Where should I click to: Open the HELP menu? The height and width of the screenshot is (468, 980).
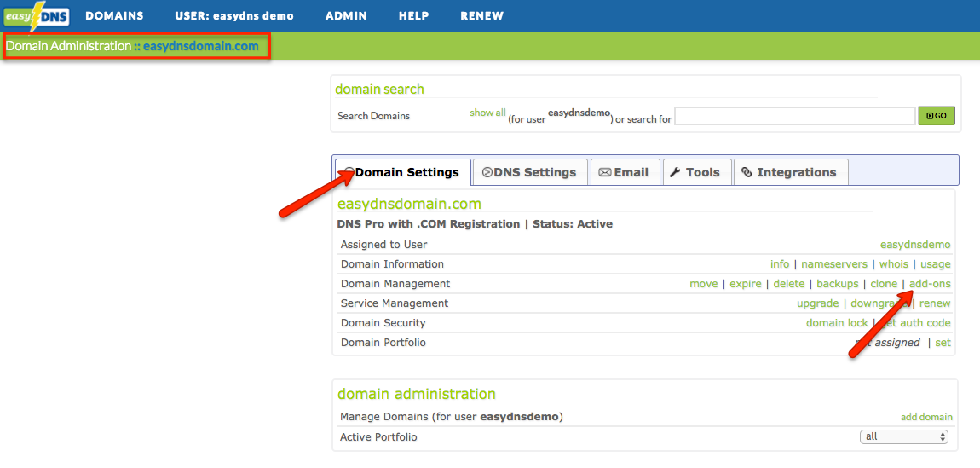pos(414,16)
